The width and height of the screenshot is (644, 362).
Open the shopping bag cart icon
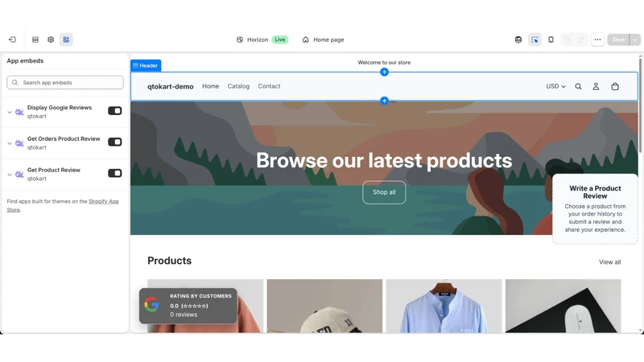tap(615, 86)
